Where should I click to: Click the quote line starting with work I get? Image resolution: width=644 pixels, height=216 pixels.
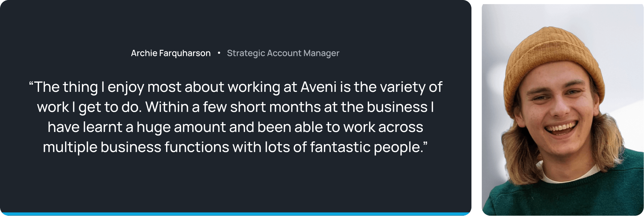pos(236,107)
